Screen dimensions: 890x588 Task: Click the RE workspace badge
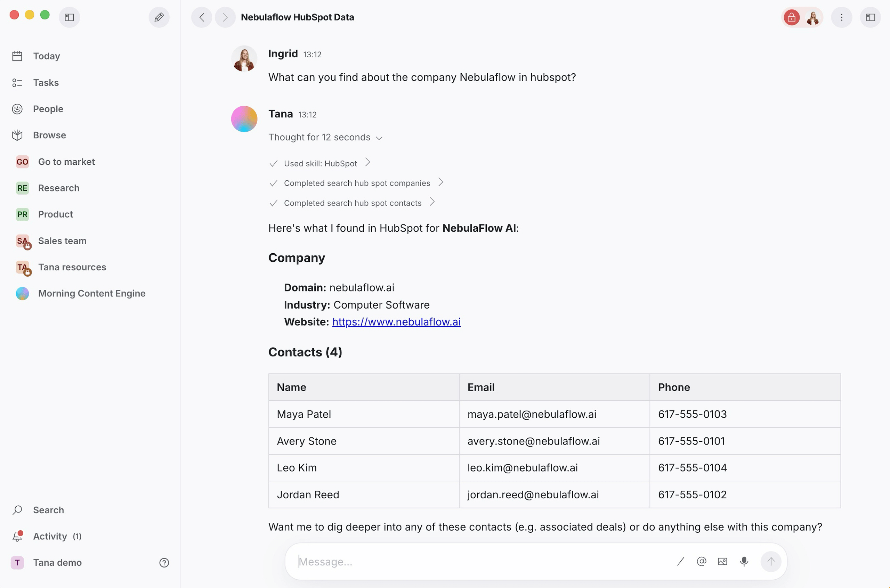point(23,188)
